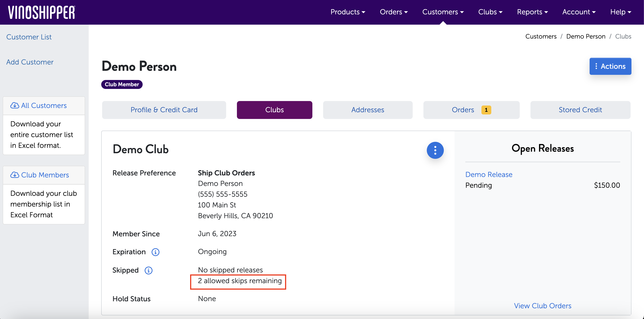
Task: Go to Add Customer in sidebar
Action: 30,62
